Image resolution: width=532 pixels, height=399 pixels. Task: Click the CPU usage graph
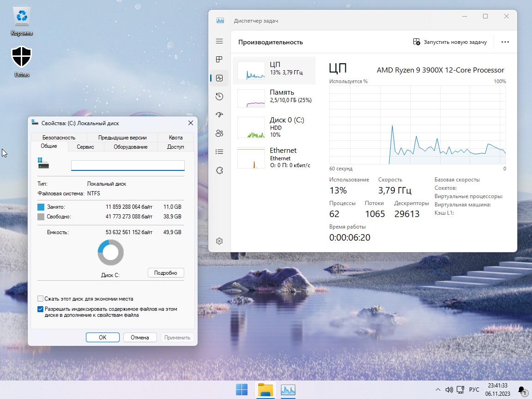click(417, 125)
